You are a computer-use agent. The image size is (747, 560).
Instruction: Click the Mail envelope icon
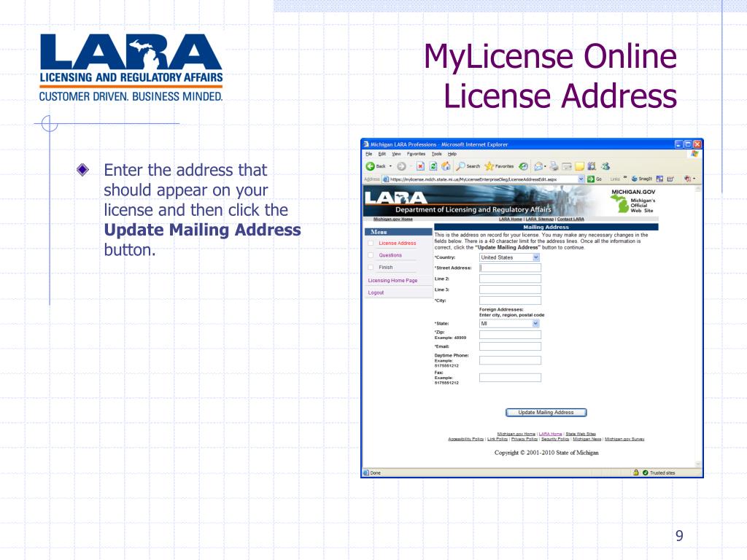[x=538, y=166]
